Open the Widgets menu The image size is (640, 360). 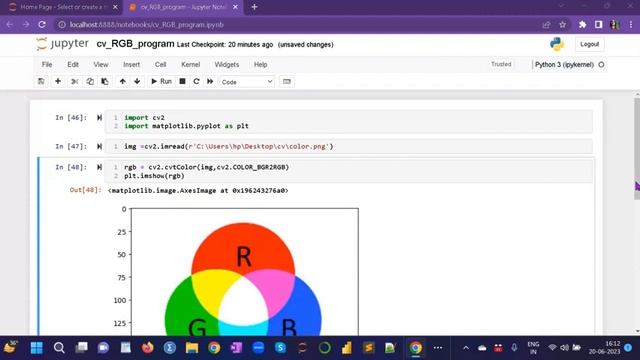click(x=227, y=64)
